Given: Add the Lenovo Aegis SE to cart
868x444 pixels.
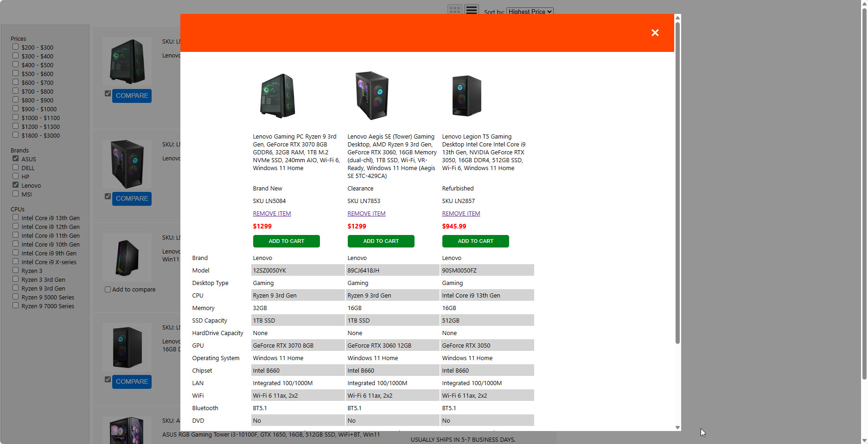Looking at the screenshot, I should (381, 241).
